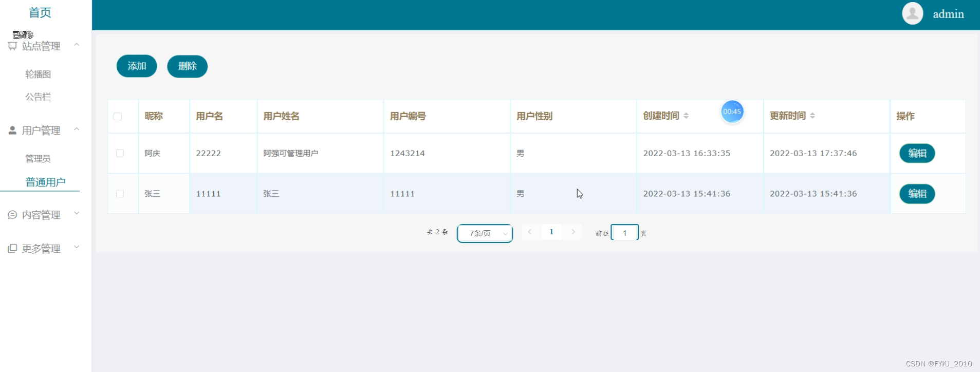980x372 pixels.
Task: Check the row checkbox for 阿庆
Action: (120, 153)
